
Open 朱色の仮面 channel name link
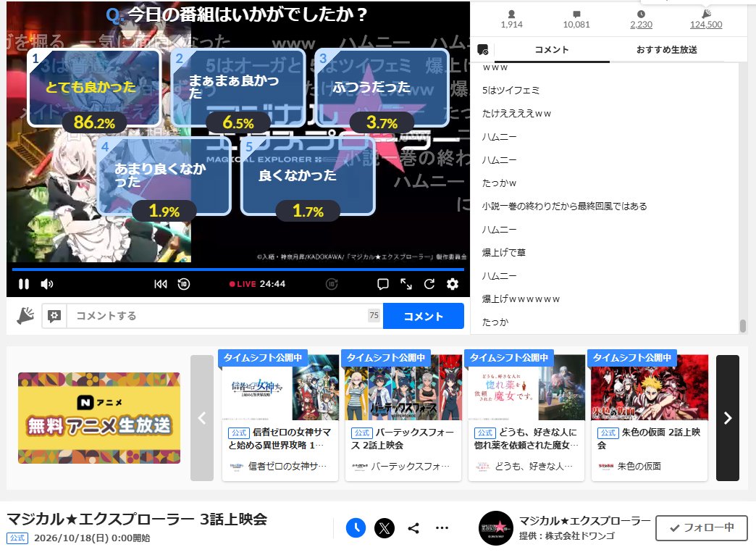pos(639,466)
